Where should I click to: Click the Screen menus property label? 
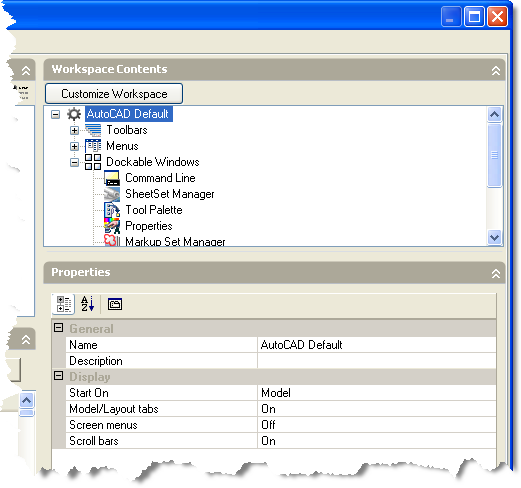[x=103, y=425]
